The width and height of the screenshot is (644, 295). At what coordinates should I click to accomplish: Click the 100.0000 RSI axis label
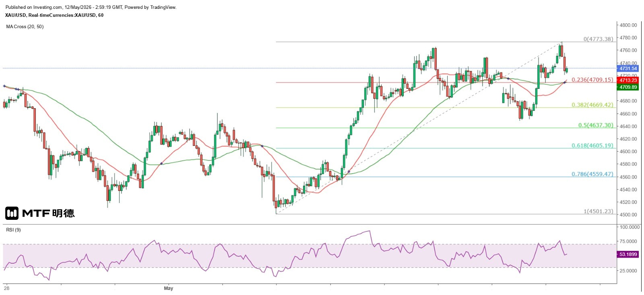point(630,227)
